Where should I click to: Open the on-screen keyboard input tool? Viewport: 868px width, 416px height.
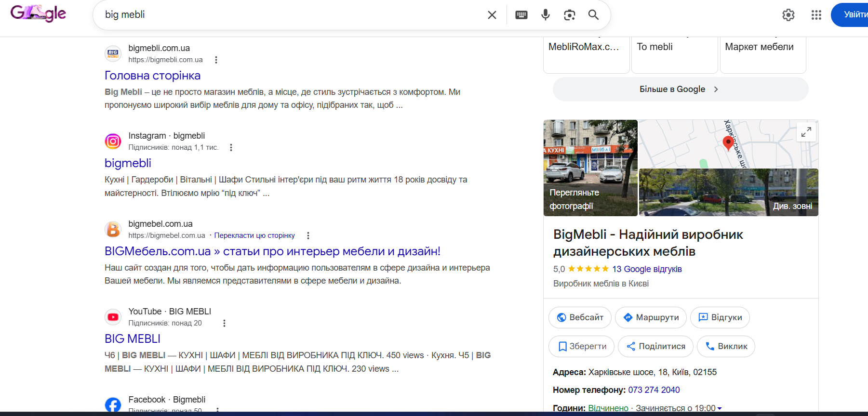521,15
